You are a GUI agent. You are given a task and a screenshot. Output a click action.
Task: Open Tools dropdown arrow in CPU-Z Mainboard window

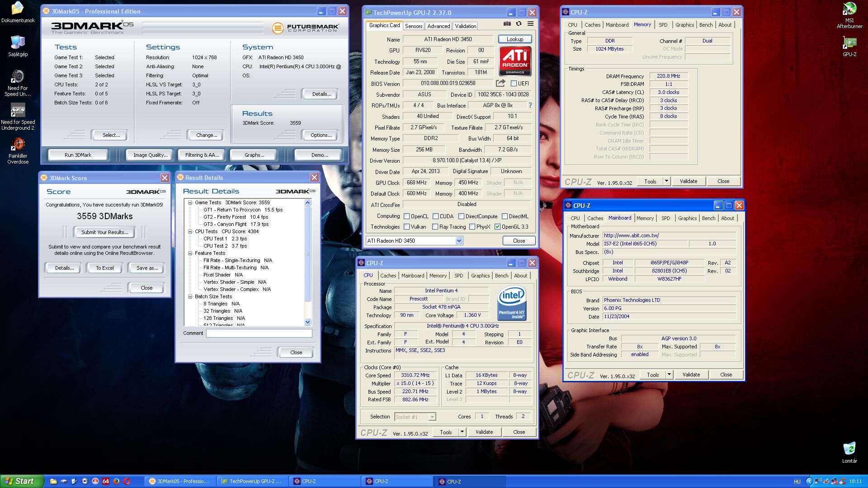[x=669, y=375]
